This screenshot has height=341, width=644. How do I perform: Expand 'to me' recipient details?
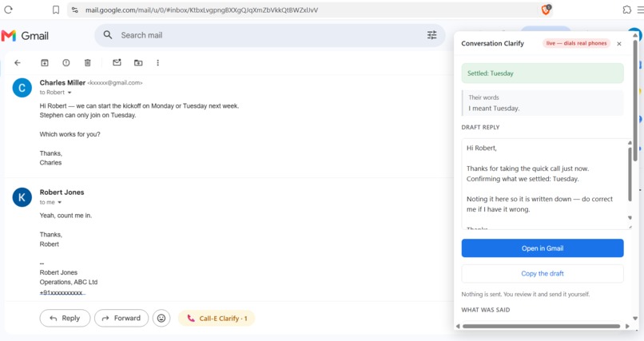click(60, 202)
